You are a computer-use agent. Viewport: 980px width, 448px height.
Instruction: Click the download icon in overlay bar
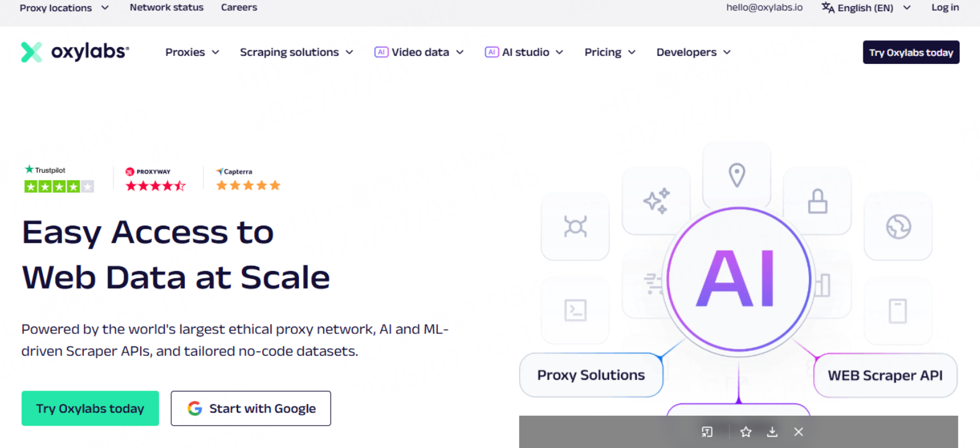(x=772, y=432)
